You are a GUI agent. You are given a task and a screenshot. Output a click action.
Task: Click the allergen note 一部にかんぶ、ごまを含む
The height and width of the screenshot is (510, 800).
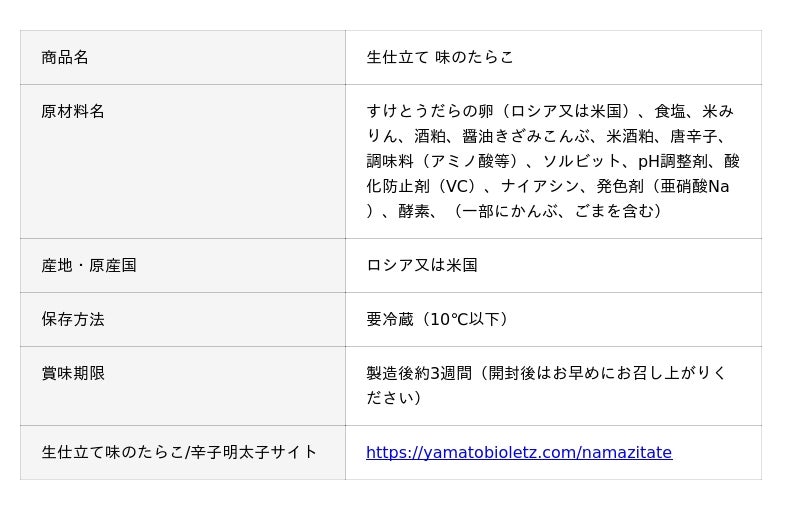click(557, 212)
